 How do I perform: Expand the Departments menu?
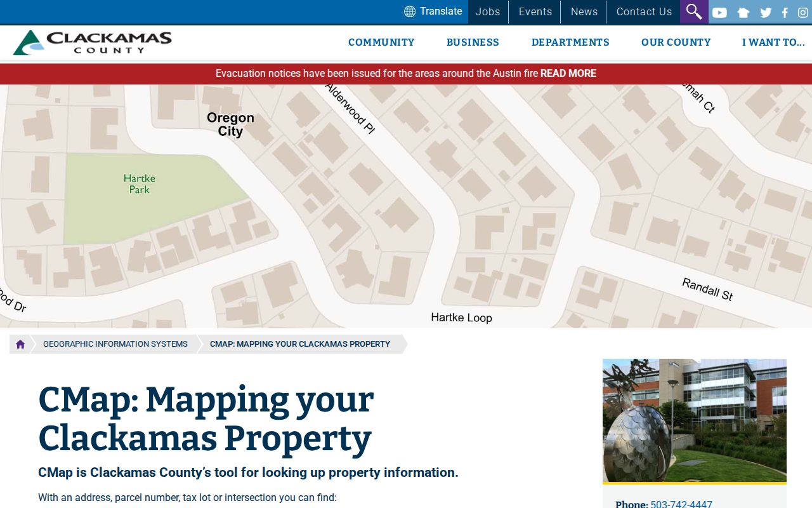coord(570,43)
